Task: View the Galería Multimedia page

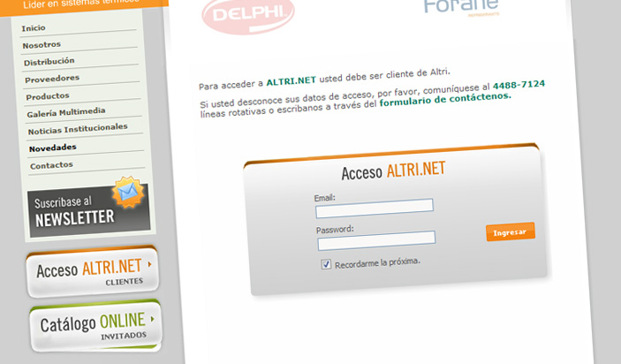Action: coord(66,112)
